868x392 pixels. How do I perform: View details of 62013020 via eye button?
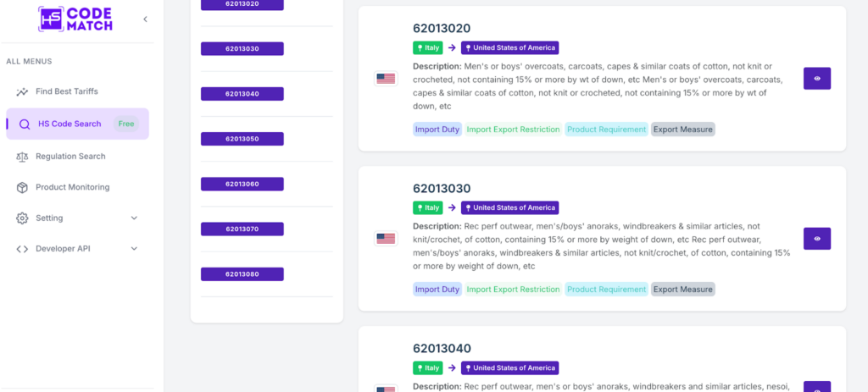(x=817, y=79)
